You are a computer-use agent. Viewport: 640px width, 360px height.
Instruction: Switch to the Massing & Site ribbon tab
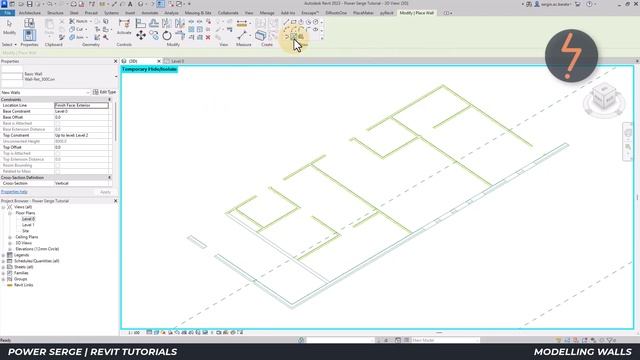point(198,13)
